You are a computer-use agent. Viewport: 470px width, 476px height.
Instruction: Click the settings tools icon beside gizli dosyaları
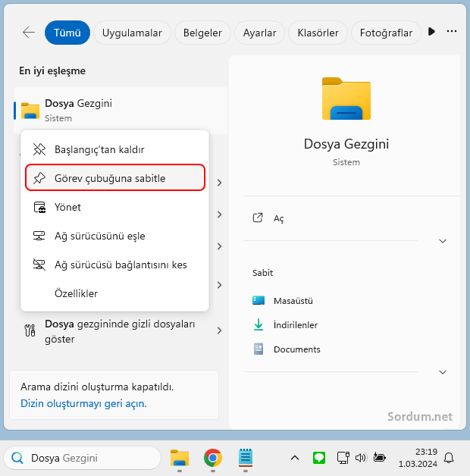30,330
